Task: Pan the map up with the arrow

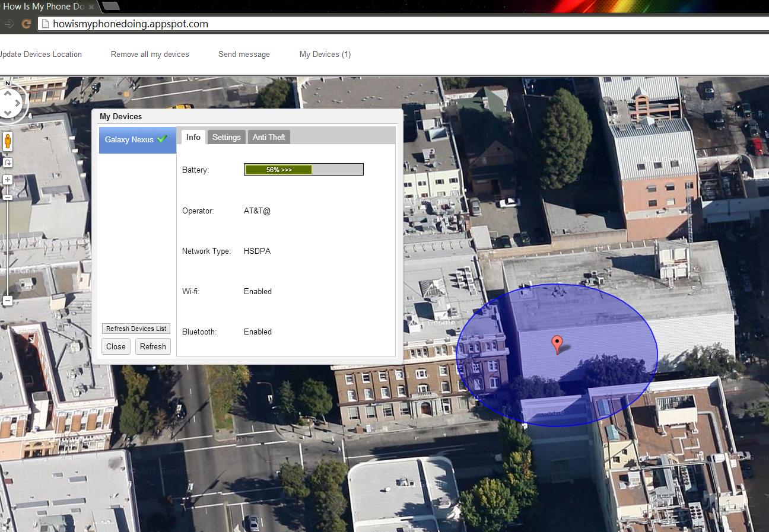Action: pyautogui.click(x=7, y=93)
